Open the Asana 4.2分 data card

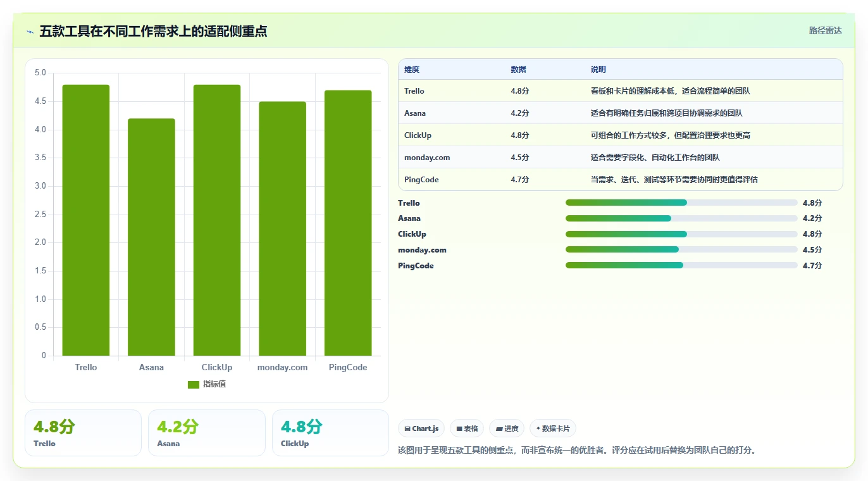[207, 433]
